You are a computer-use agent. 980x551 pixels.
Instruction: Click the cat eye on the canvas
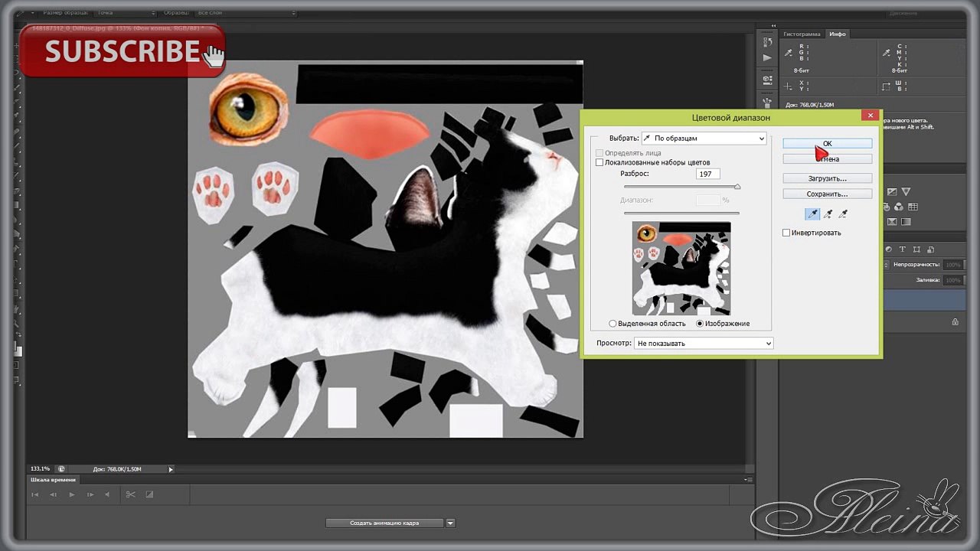pos(247,109)
